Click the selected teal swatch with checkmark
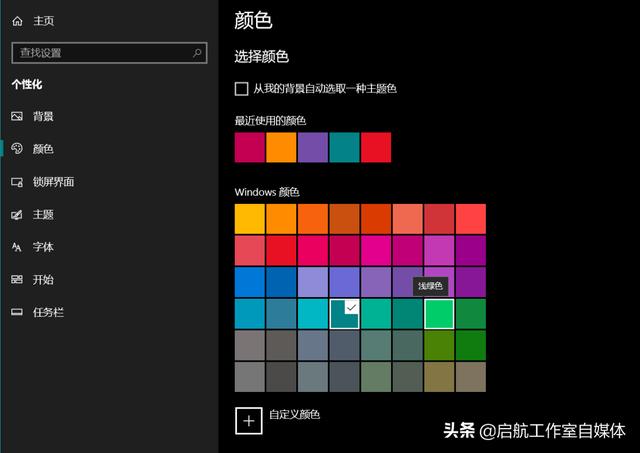The width and height of the screenshot is (640, 453). [344, 313]
